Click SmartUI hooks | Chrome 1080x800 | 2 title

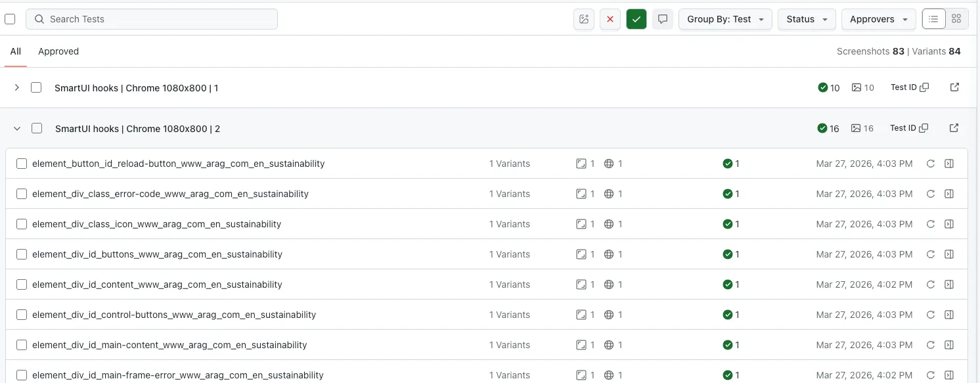pos(137,129)
